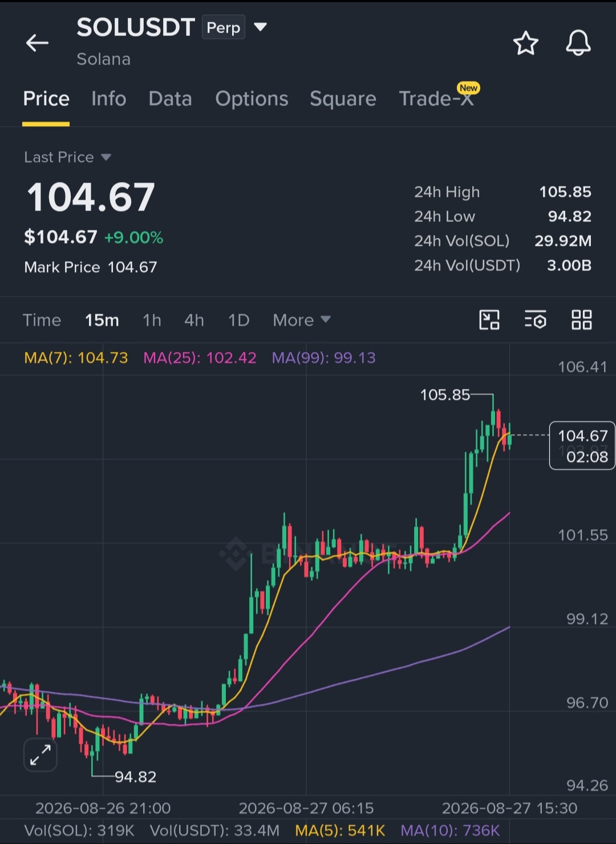Tap the MA(99): 99.13 indicator label

coord(323,358)
